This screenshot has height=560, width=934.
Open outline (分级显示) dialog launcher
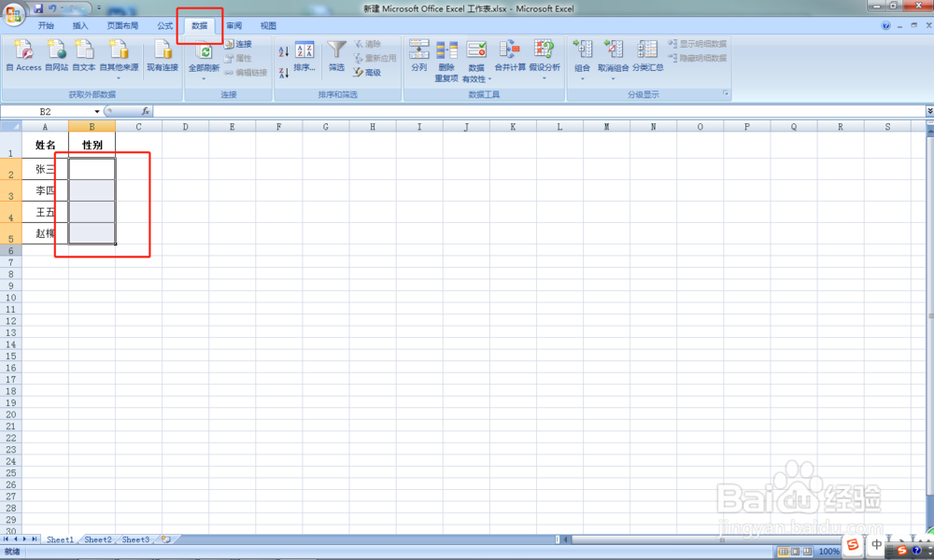point(726,93)
